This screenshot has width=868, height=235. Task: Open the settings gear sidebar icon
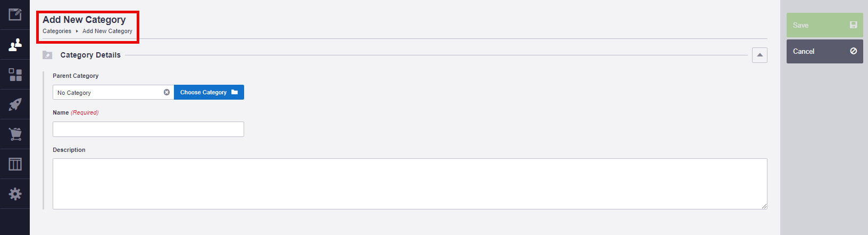(x=15, y=194)
